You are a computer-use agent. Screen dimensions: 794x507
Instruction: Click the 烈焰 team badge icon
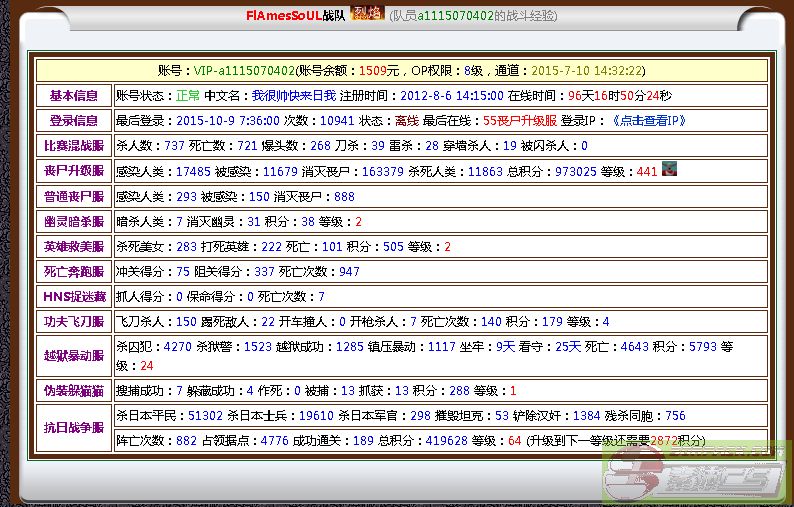pyautogui.click(x=368, y=14)
